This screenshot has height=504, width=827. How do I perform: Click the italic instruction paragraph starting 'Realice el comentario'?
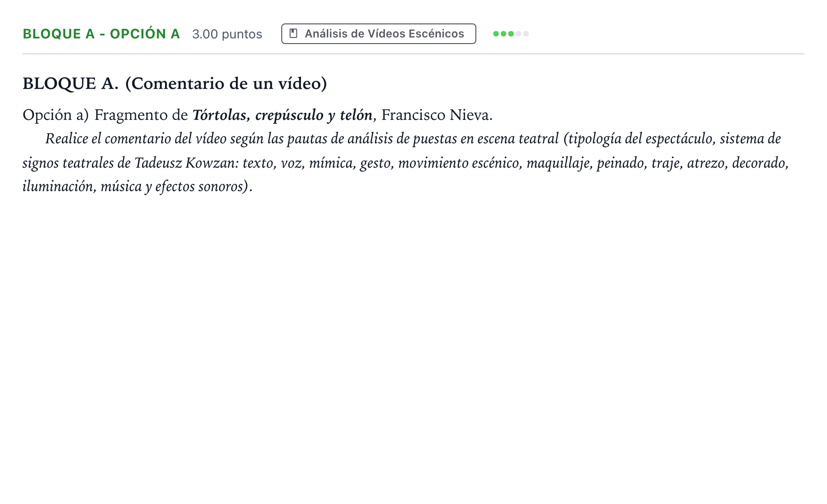point(406,163)
